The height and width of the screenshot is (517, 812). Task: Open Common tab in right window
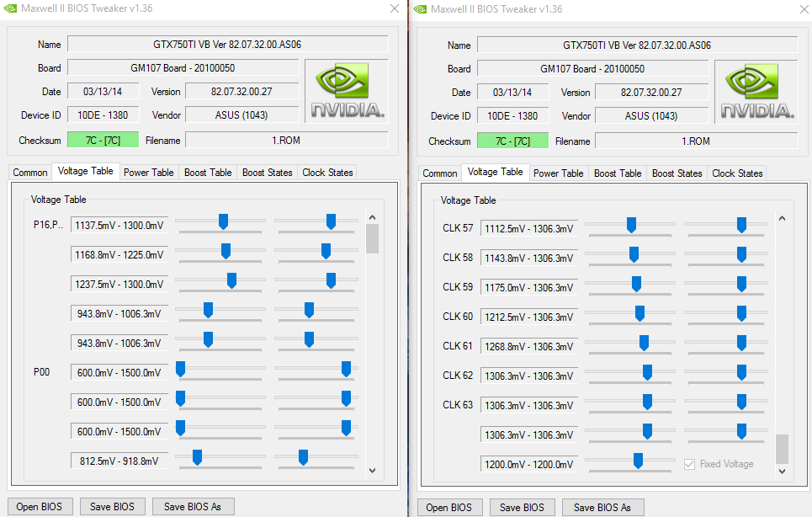pos(440,173)
